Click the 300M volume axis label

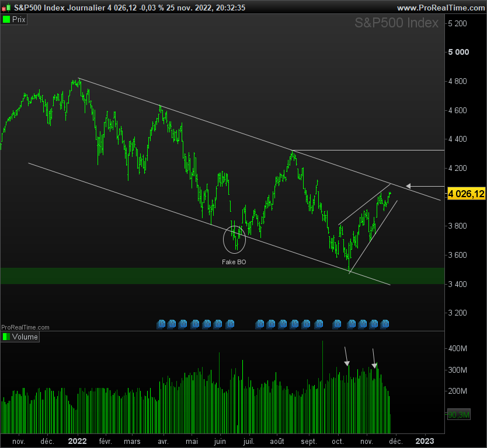457,370
